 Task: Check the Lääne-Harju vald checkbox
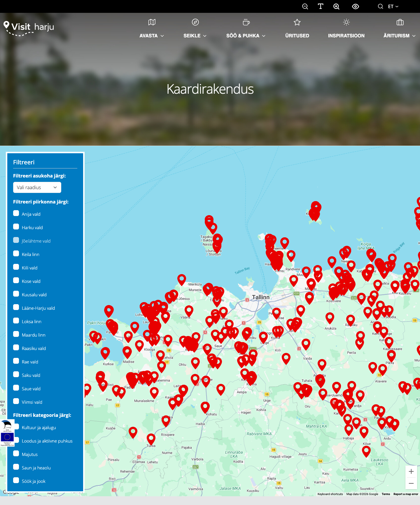click(x=16, y=307)
